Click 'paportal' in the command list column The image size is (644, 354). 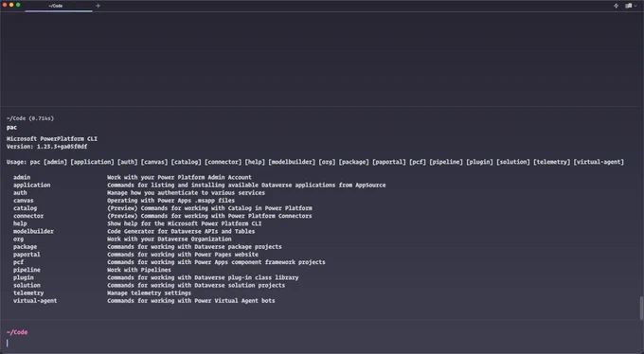27,255
